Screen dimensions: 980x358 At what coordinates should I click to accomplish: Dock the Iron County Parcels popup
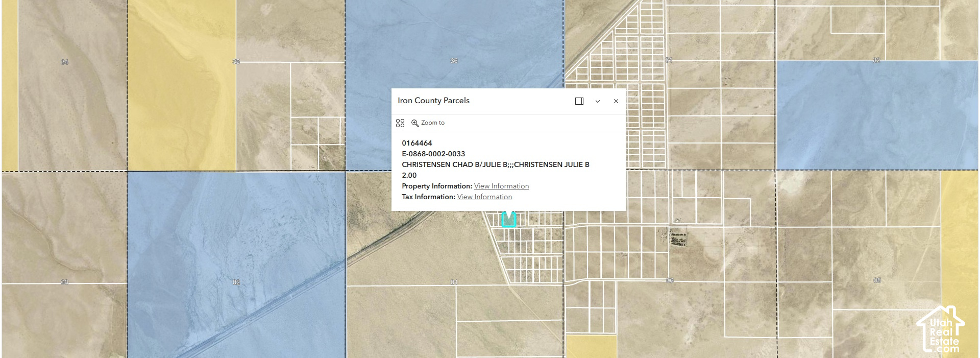coord(579,101)
